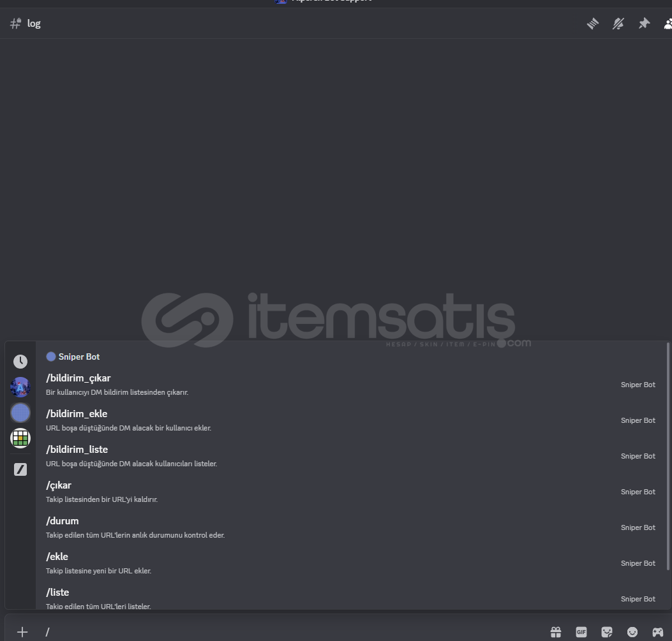The height and width of the screenshot is (641, 672).
Task: Click description 'Takip edilen tüm URL'lerin anlık durumunu kontrol eder.'
Action: point(135,535)
